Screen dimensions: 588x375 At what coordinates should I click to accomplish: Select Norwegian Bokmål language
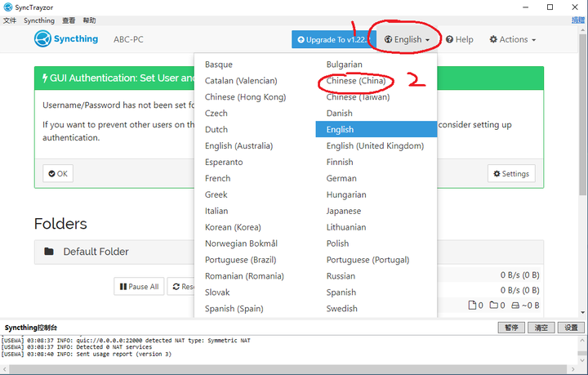pos(241,243)
